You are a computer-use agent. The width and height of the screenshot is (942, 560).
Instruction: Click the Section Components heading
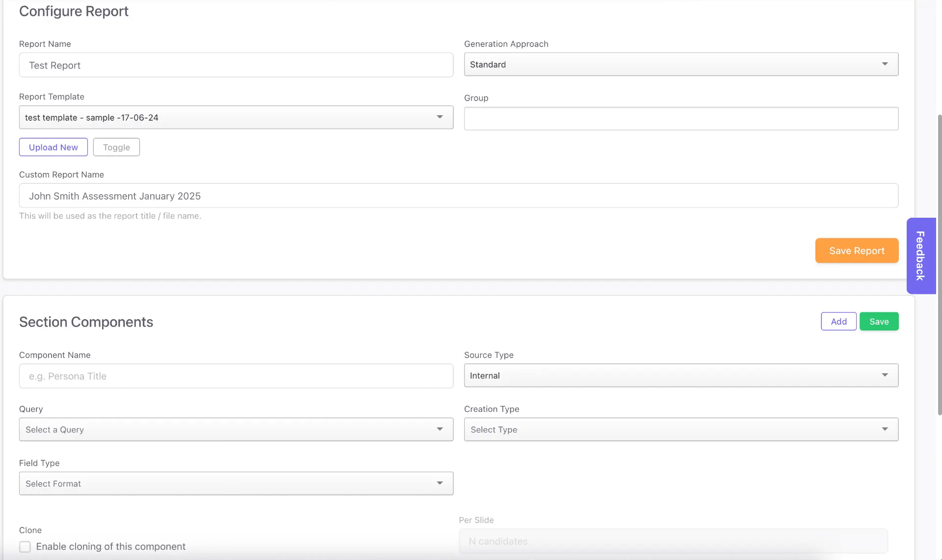[86, 322]
